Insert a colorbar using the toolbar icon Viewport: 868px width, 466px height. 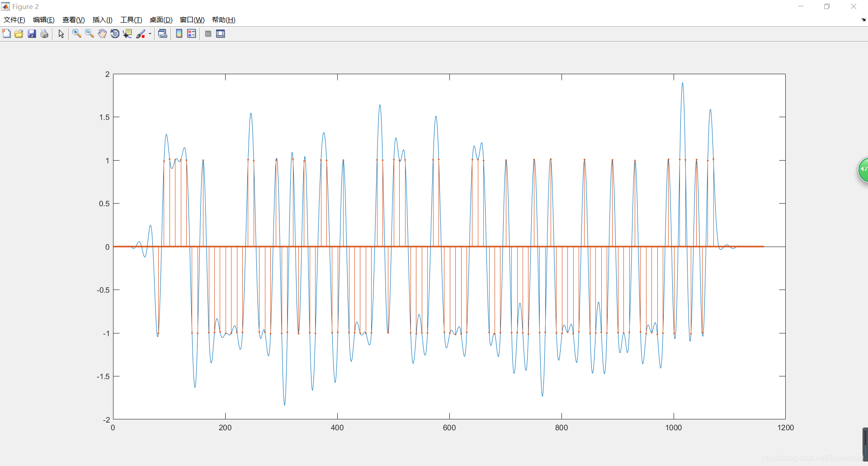point(179,34)
